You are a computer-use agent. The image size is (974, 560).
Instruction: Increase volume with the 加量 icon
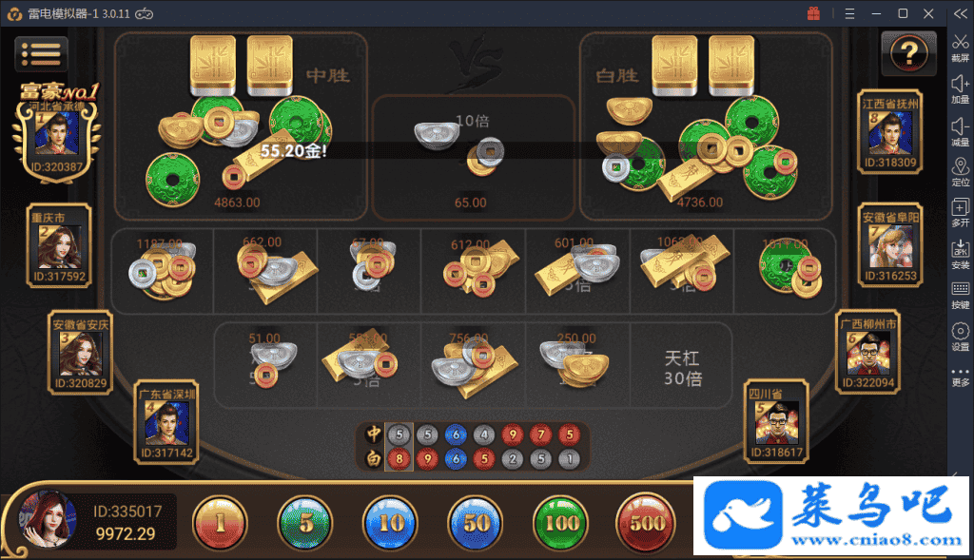[x=961, y=89]
